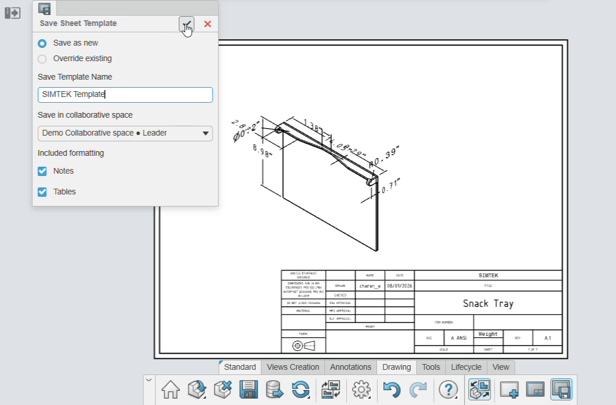Click the database export icon

click(275, 390)
